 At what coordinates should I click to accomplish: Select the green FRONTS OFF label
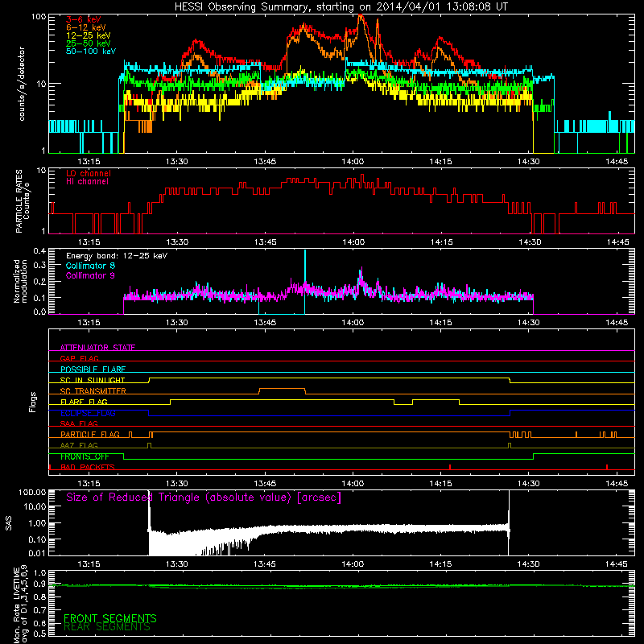(85, 456)
